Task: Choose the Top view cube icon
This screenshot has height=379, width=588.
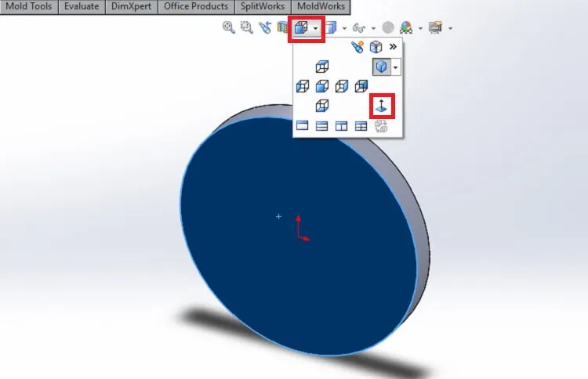Action: point(321,67)
